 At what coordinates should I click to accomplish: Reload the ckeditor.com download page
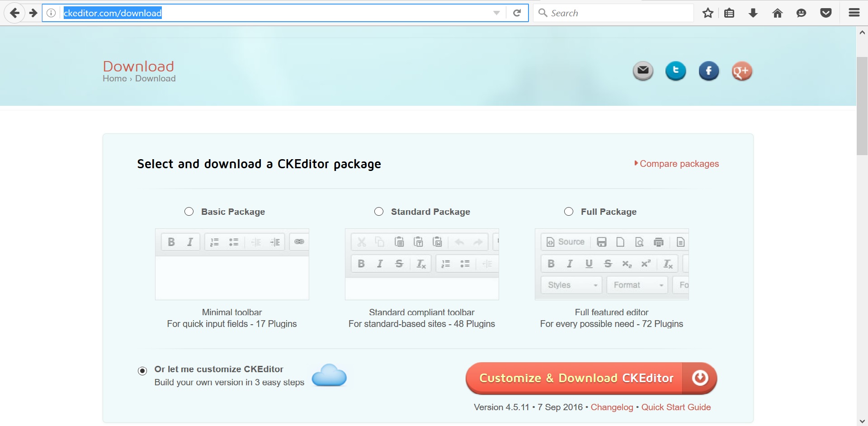click(x=517, y=13)
